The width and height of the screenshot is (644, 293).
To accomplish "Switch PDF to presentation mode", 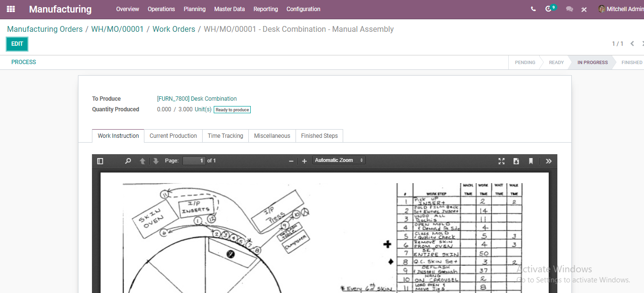I will 502,161.
